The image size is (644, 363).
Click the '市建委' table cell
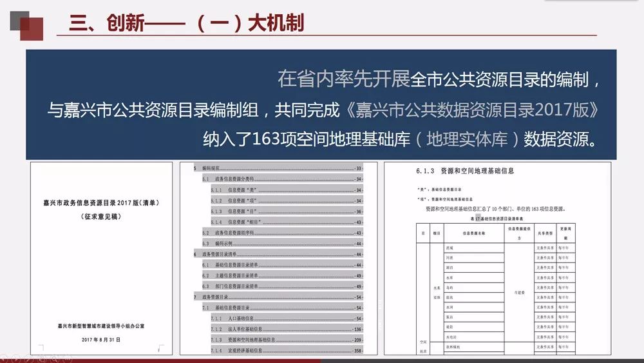pos(519,293)
